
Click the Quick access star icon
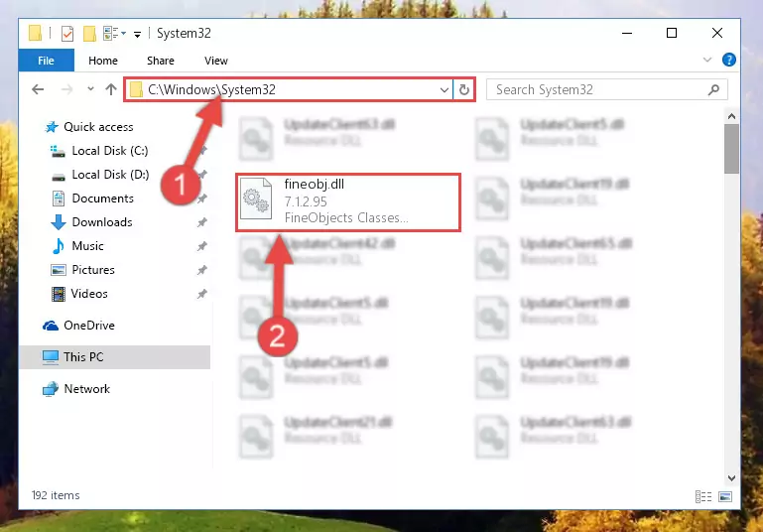point(52,127)
